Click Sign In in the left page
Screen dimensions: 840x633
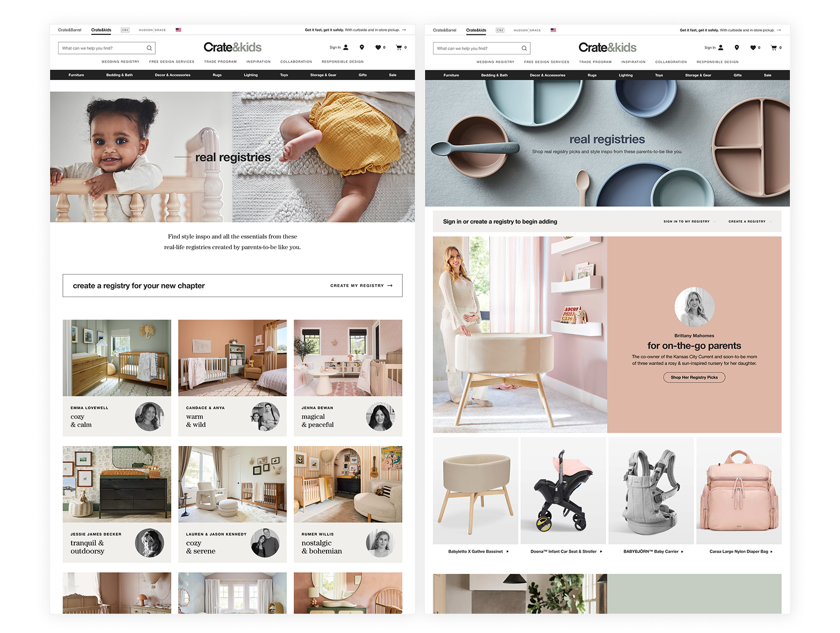point(335,47)
